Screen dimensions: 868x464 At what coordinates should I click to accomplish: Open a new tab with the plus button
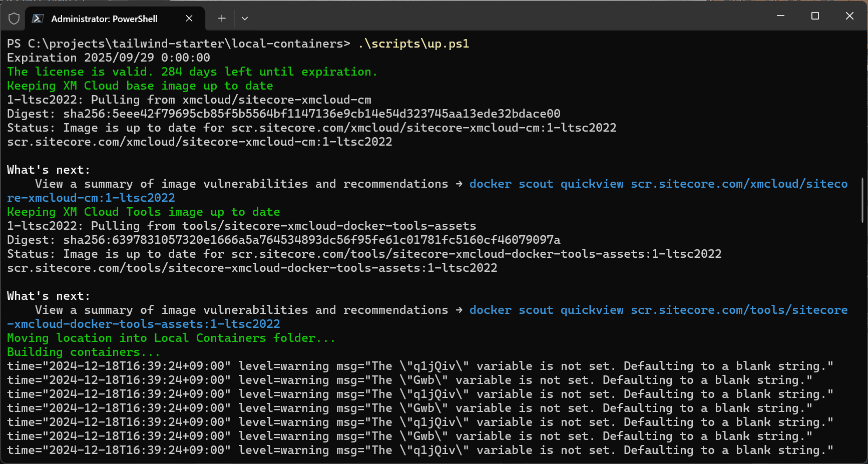point(222,19)
